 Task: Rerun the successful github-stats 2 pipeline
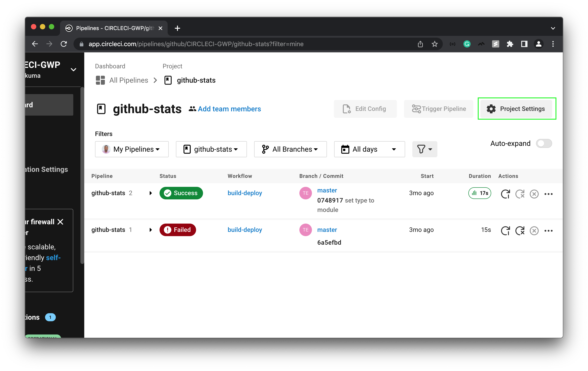506,194
